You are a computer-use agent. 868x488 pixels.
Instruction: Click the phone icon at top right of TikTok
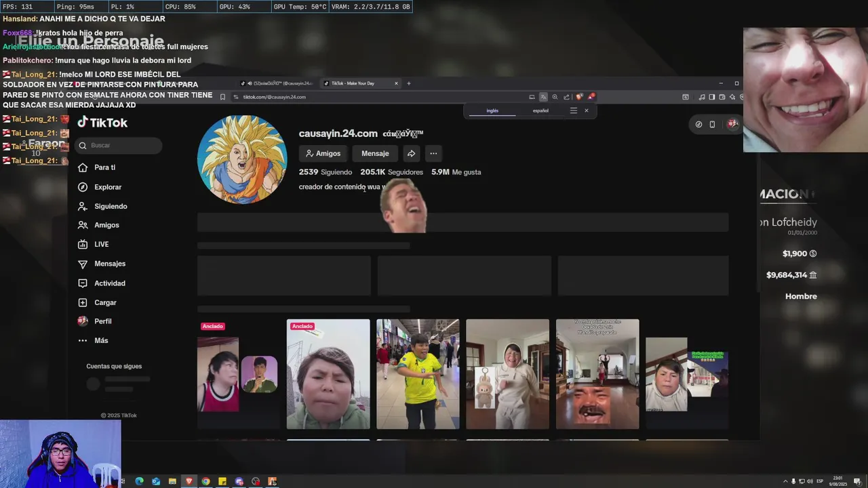point(712,124)
